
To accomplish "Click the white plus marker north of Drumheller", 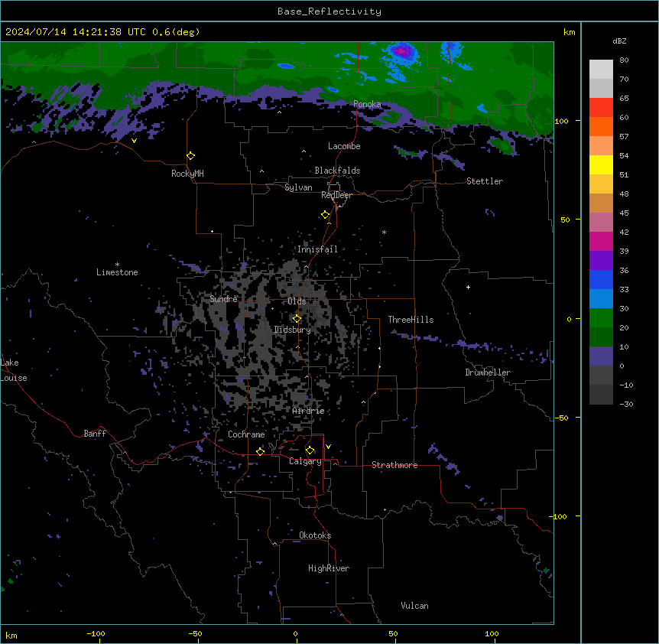I will click(468, 287).
